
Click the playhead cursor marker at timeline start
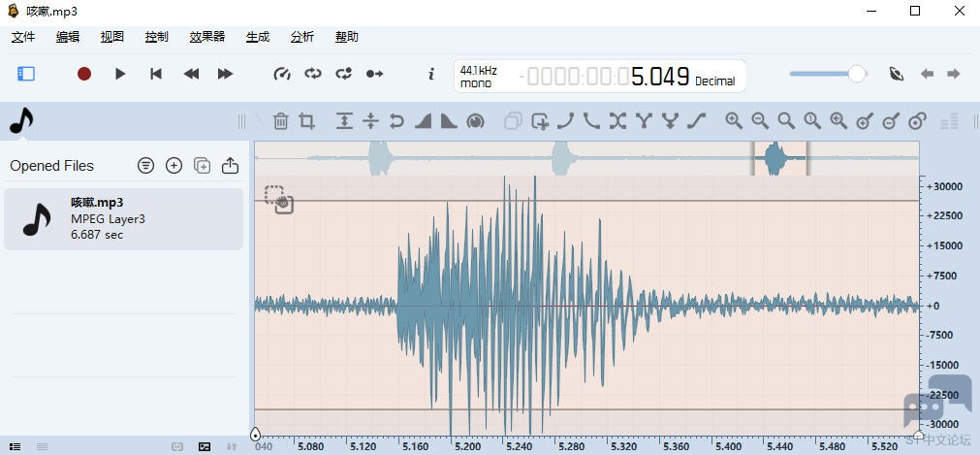pos(255,435)
